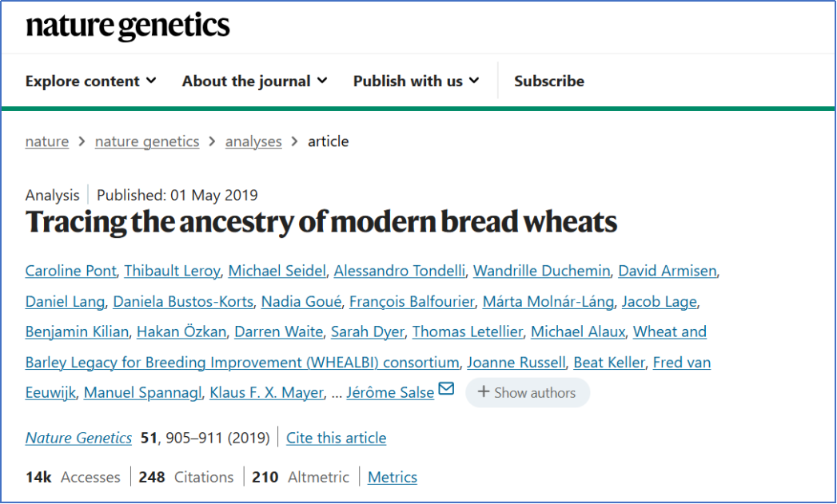837x504 pixels.
Task: Click the article title heading
Action: click(x=321, y=221)
